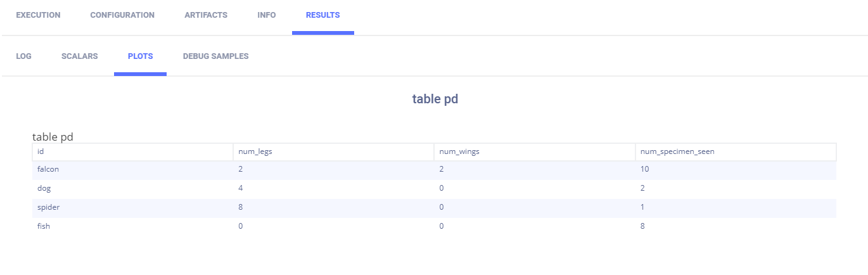Select the dog row id cell
Screen dimensions: 868x275
tap(44, 188)
